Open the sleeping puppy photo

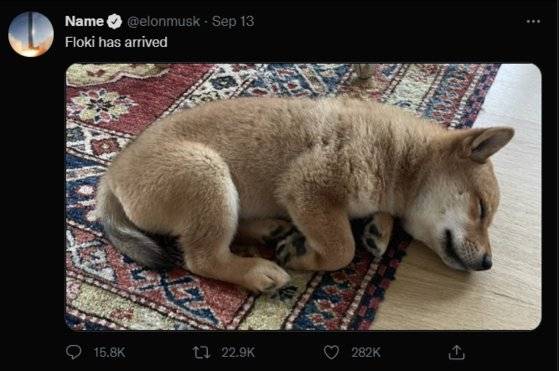[x=304, y=197]
